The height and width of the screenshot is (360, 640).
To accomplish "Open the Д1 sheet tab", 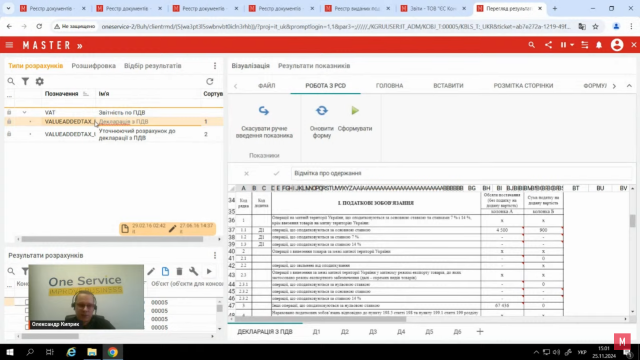I will click(317, 332).
